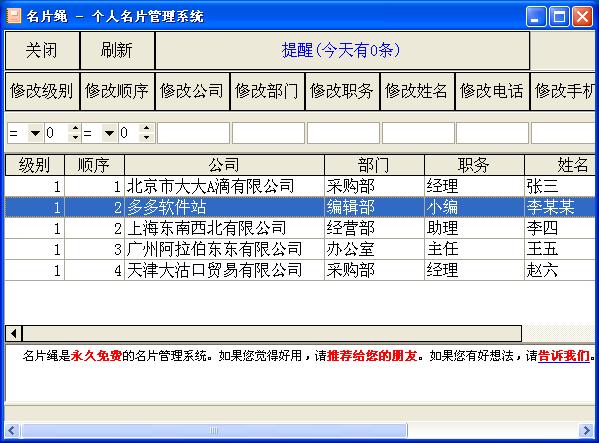This screenshot has width=599, height=443.
Task: Click the 刷新 button
Action: tap(117, 50)
